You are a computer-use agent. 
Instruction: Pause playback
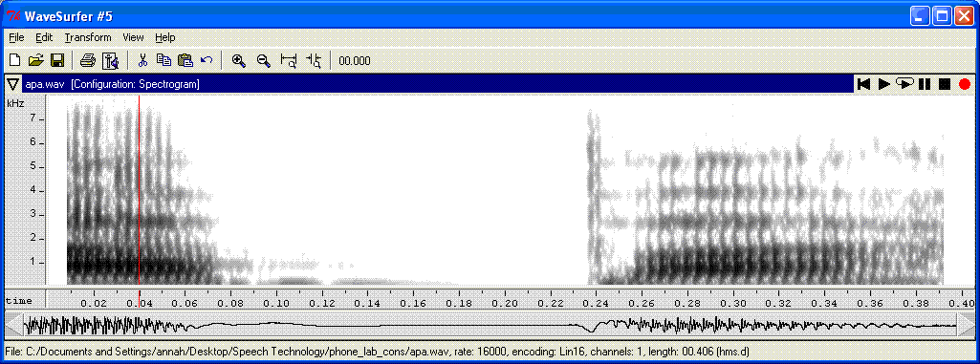(925, 84)
